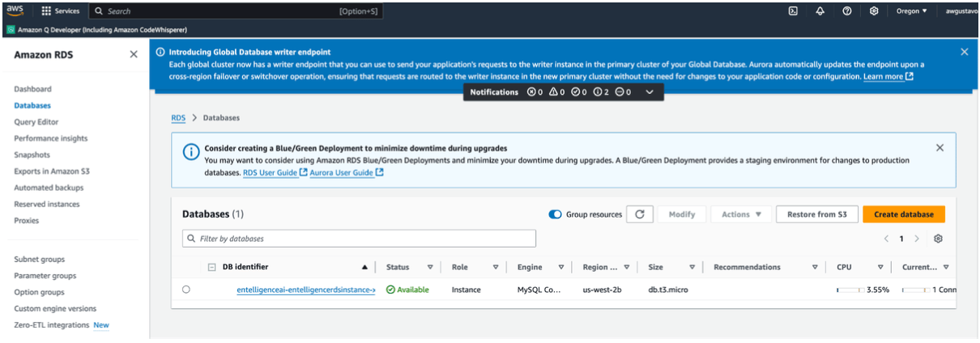Toggle the Group resources switch

point(556,214)
